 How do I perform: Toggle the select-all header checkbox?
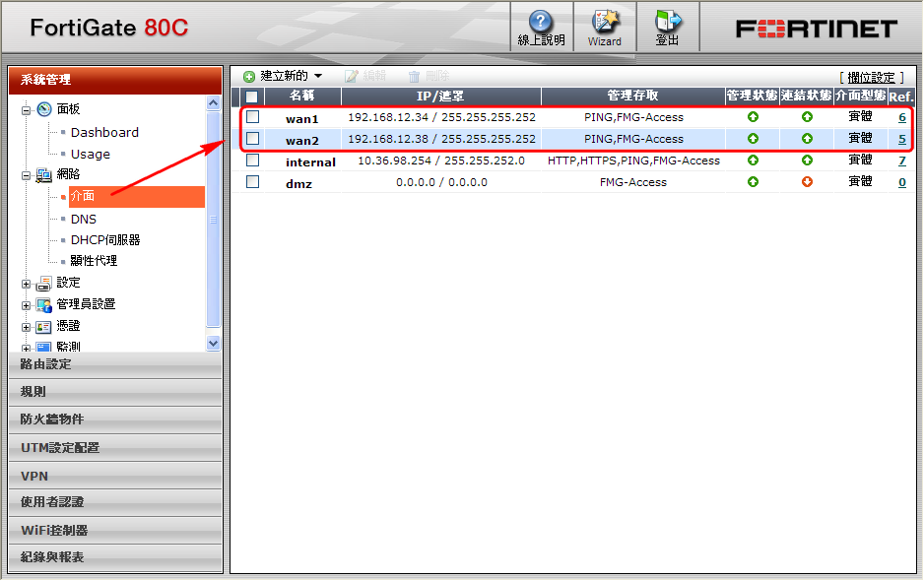click(x=251, y=97)
